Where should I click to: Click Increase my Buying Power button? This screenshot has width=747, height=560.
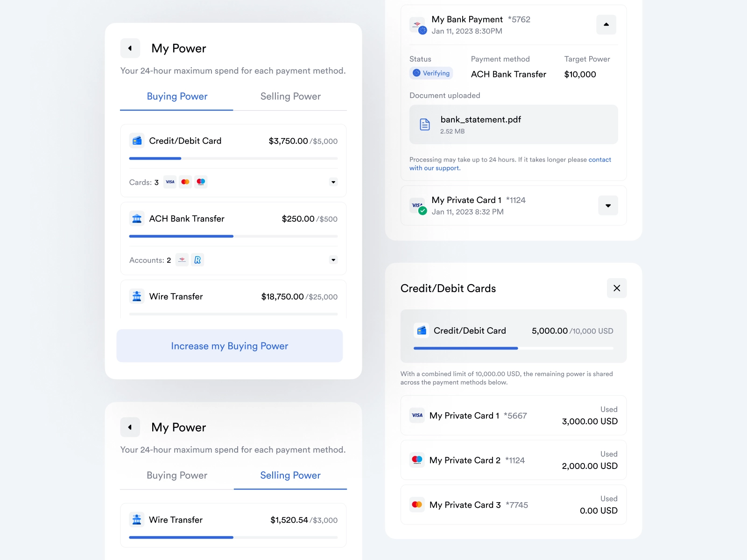point(230,346)
